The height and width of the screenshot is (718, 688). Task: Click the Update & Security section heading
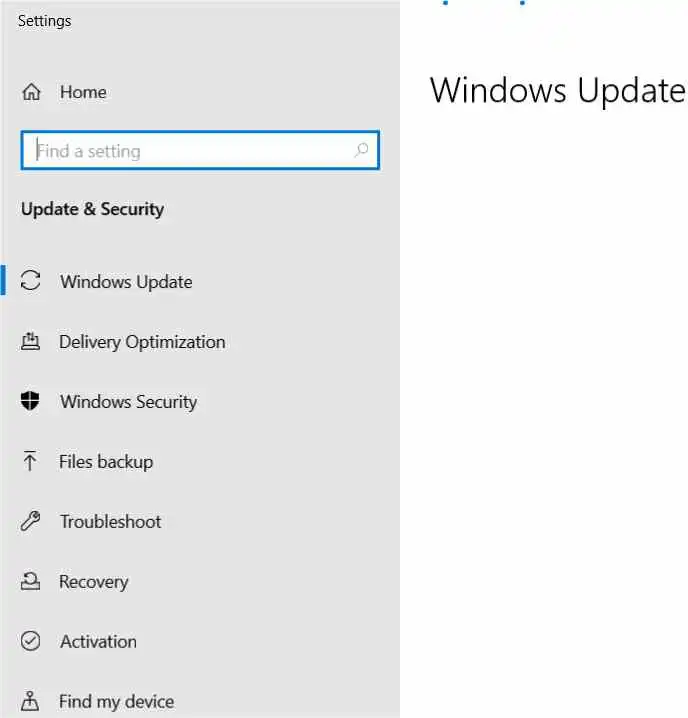click(93, 209)
